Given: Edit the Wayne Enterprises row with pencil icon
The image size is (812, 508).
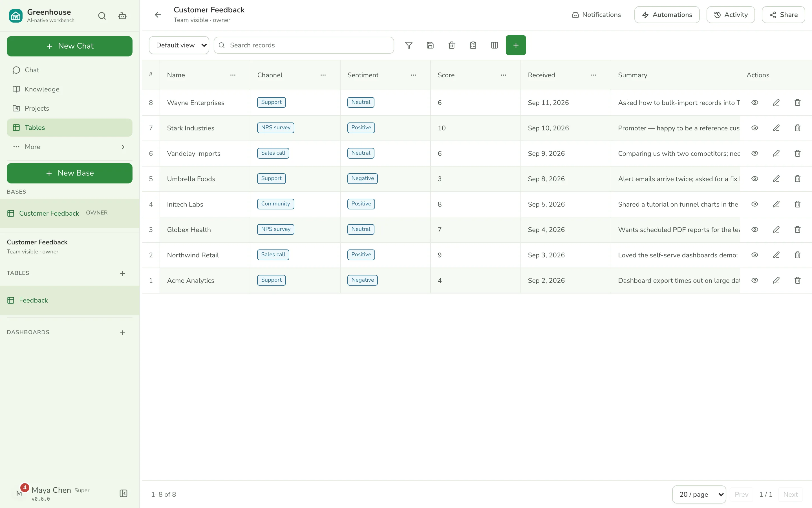Looking at the screenshot, I should 776,102.
